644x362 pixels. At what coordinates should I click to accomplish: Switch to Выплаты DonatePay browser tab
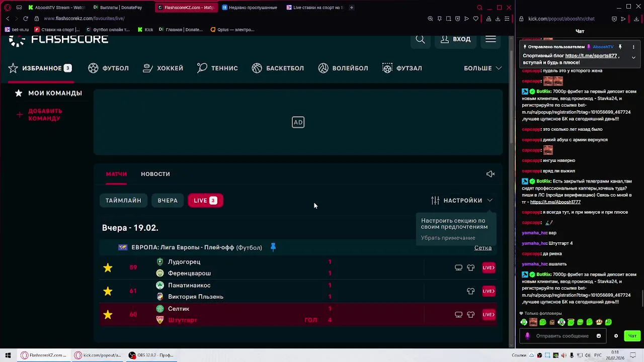pyautogui.click(x=121, y=8)
